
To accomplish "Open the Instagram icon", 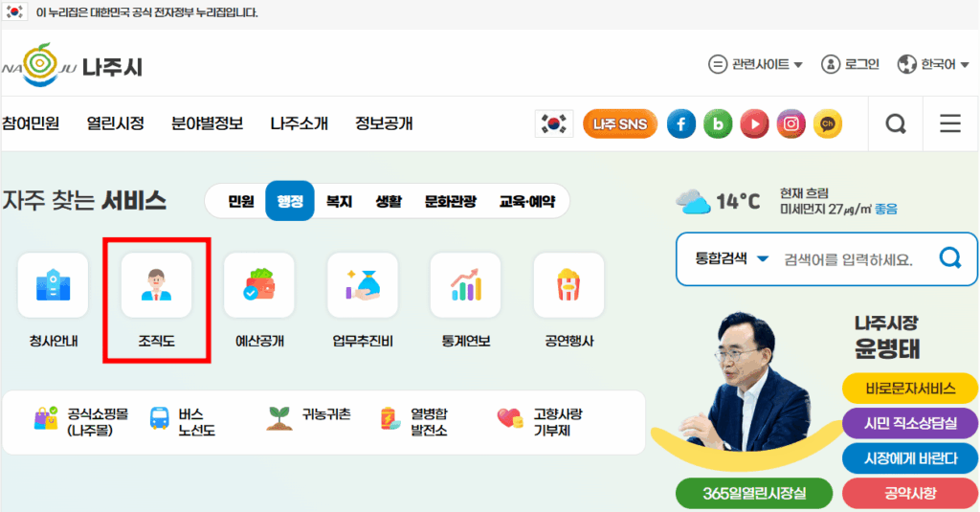I will coord(791,123).
